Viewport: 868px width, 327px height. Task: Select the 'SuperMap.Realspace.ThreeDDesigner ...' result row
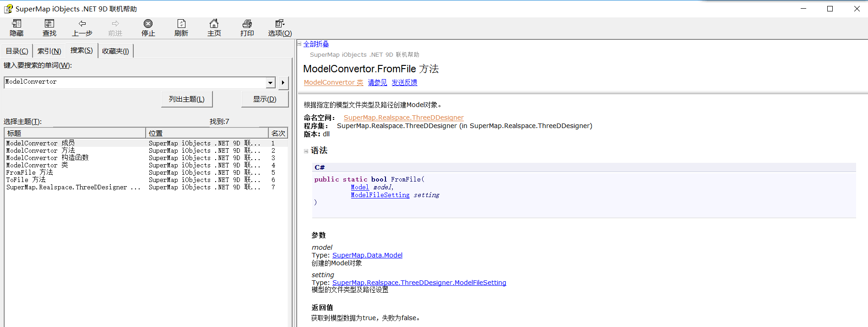pos(146,187)
